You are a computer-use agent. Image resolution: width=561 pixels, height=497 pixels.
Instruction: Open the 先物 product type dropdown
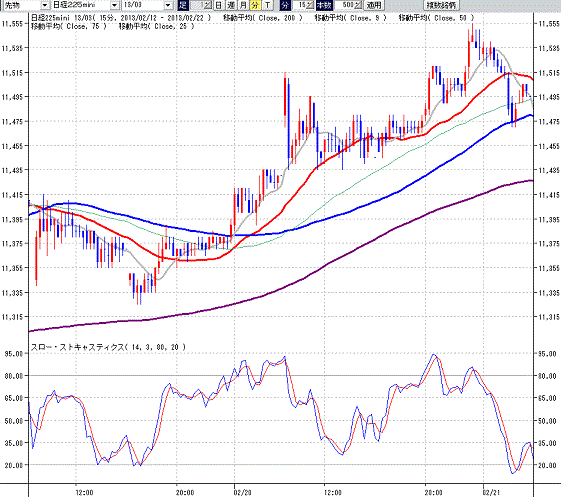pos(45,5)
